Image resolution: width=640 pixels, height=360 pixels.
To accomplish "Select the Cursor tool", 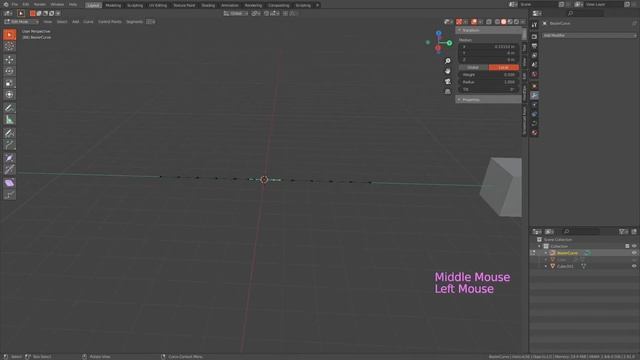I will coord(9,47).
